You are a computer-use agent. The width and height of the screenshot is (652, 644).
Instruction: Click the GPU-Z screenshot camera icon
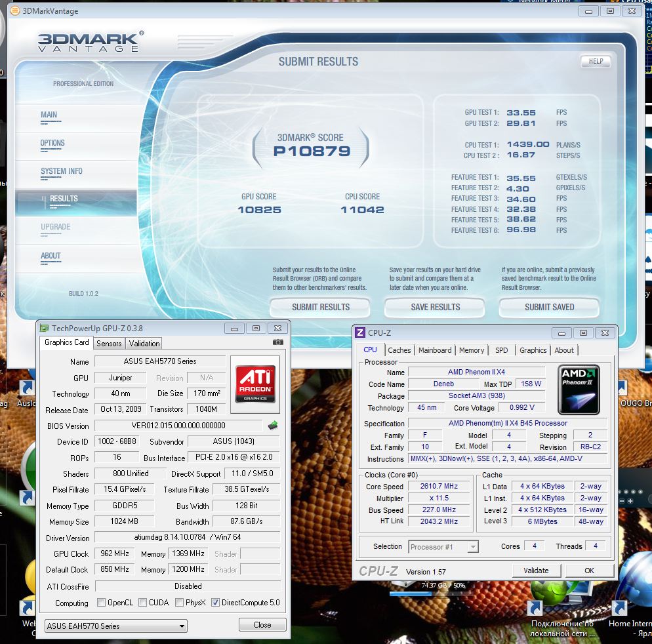coord(277,342)
